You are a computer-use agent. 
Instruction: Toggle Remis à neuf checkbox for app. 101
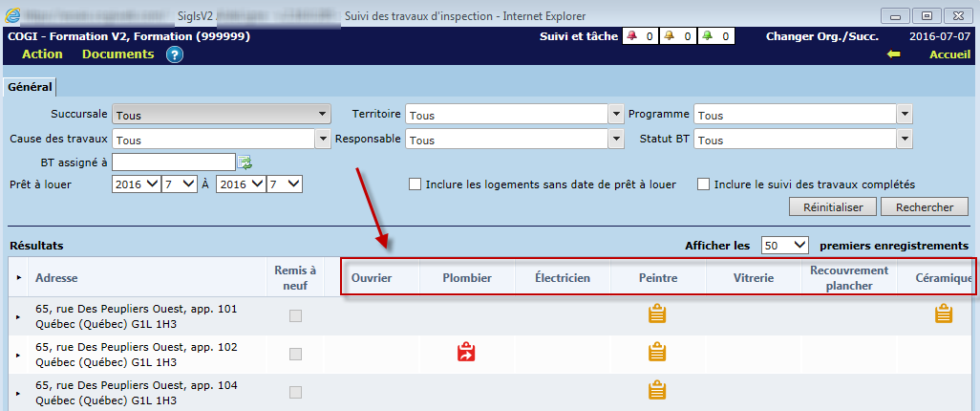pyautogui.click(x=295, y=316)
